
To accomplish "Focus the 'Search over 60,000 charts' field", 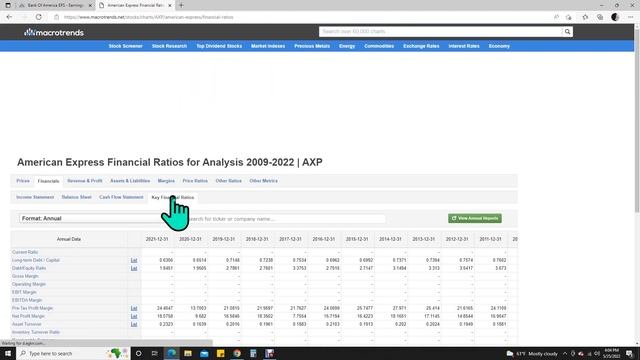I will coord(440,31).
